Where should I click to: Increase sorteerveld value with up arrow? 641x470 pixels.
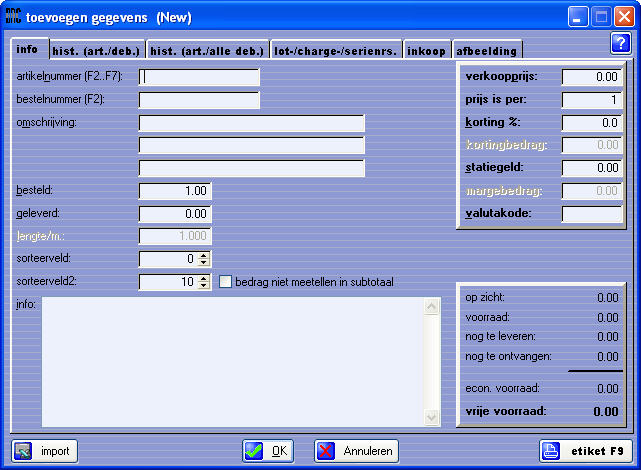point(205,255)
